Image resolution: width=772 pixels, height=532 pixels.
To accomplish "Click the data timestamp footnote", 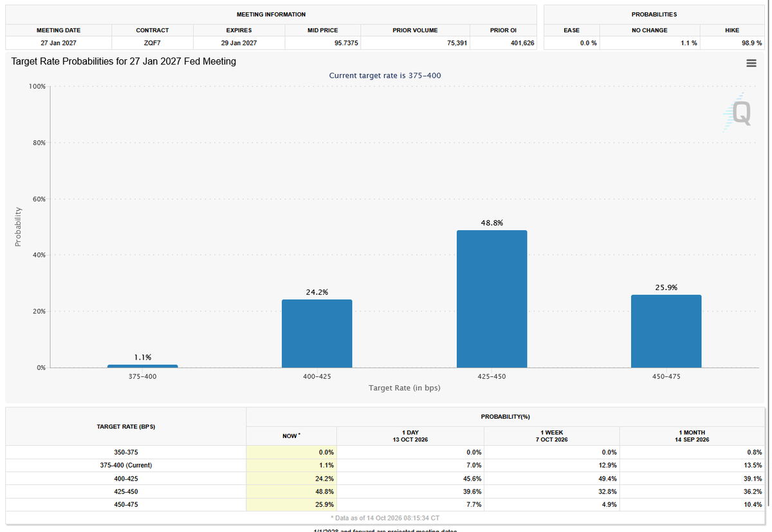I will [386, 518].
